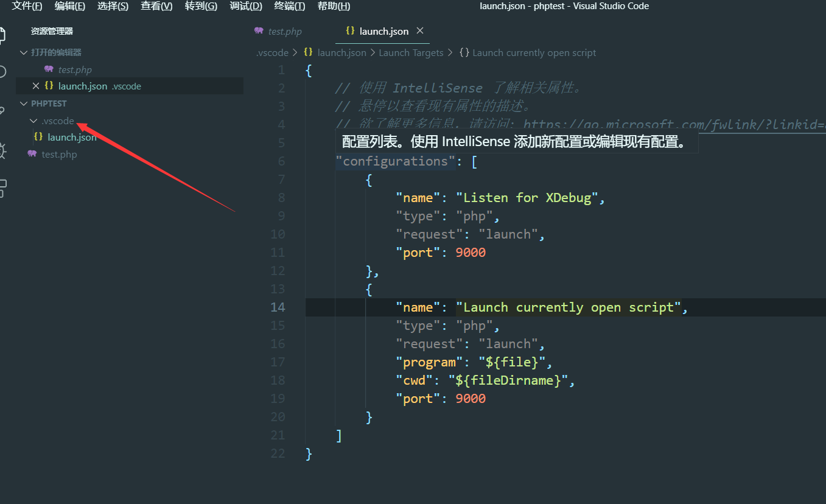Open the 选择(S) menu
The height and width of the screenshot is (504, 826).
point(113,6)
